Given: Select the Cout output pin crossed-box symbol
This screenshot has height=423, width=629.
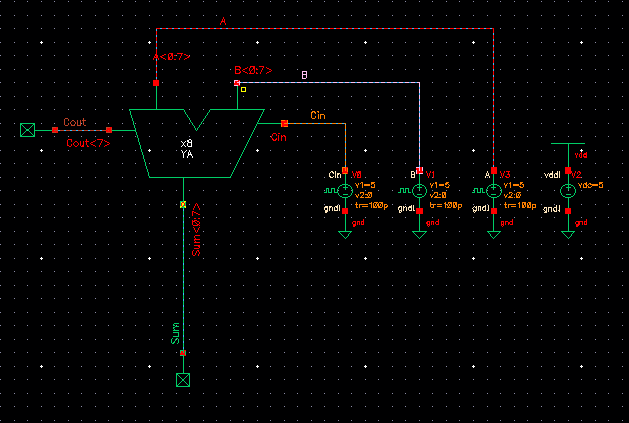Looking at the screenshot, I should 28,130.
